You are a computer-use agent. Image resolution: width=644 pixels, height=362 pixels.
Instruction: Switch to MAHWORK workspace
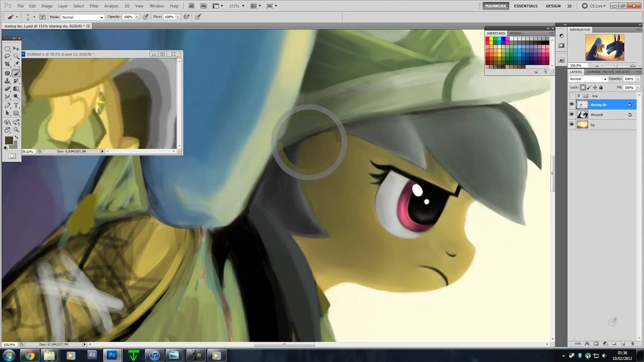(496, 6)
